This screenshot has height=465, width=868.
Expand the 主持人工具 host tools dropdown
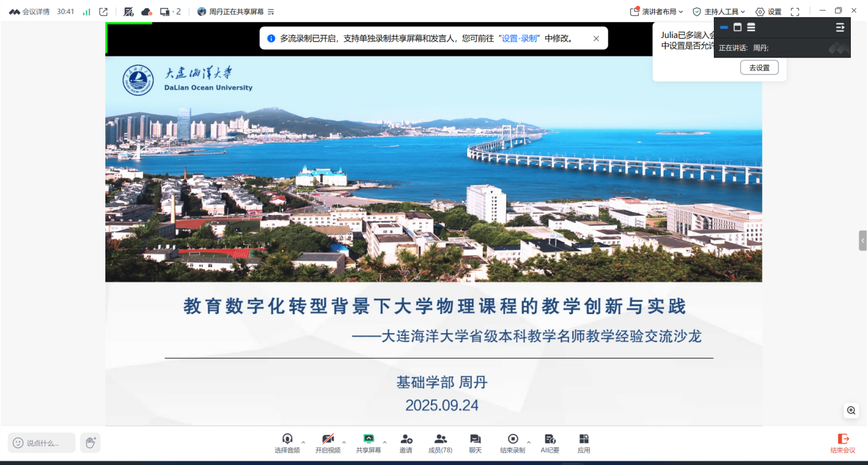[x=718, y=11]
